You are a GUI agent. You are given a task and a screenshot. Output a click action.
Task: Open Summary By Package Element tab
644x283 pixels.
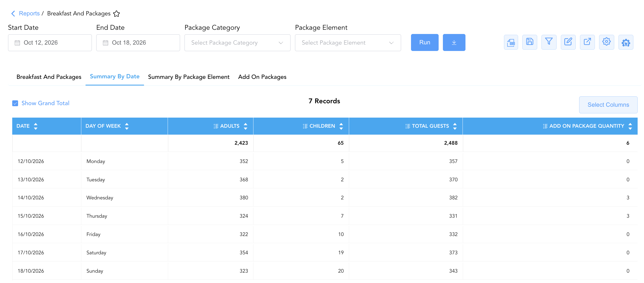click(189, 77)
